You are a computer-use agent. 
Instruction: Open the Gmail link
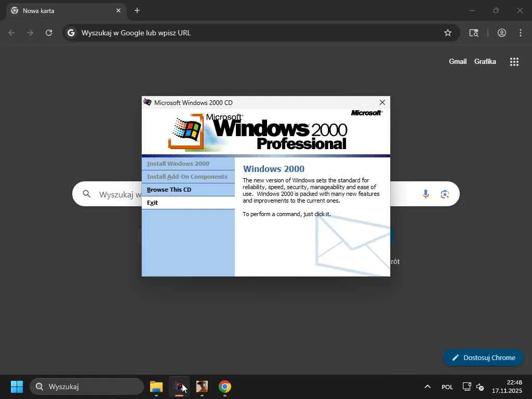pyautogui.click(x=458, y=61)
